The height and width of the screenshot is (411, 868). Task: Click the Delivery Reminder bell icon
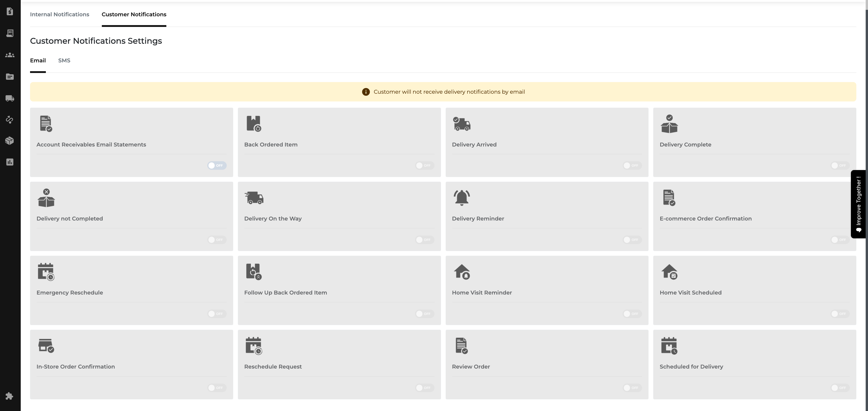click(462, 197)
